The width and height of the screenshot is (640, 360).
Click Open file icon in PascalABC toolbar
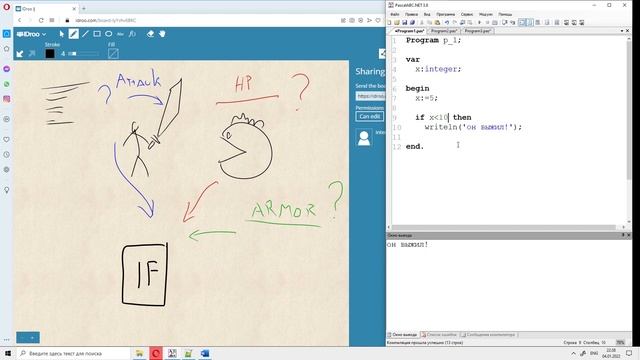click(x=397, y=22)
